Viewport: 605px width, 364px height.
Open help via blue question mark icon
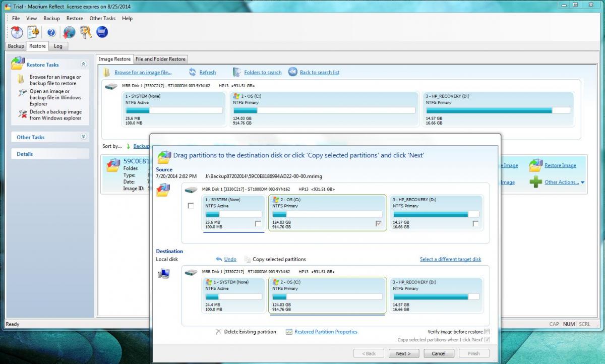pyautogui.click(x=51, y=32)
